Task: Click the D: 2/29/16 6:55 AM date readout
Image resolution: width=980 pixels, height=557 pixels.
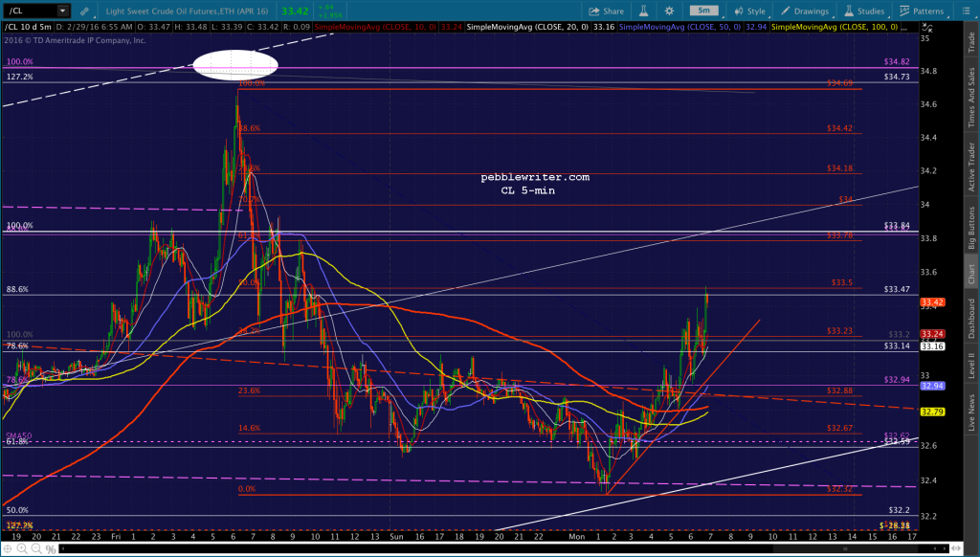Action: [x=94, y=27]
